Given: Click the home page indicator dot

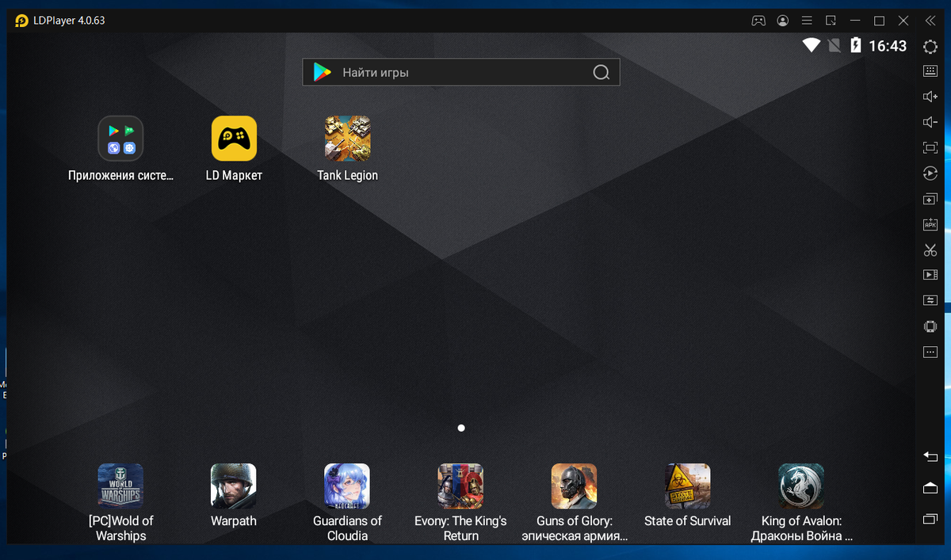Looking at the screenshot, I should pos(461,428).
